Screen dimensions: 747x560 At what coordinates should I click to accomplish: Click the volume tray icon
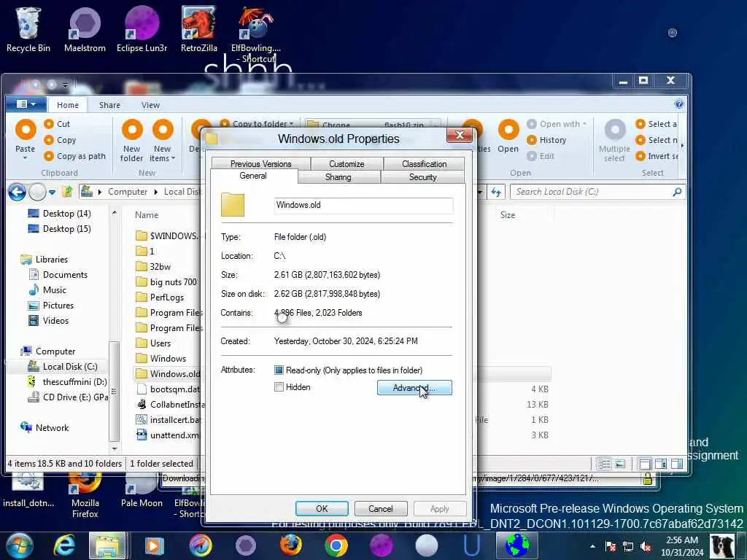pyautogui.click(x=646, y=546)
